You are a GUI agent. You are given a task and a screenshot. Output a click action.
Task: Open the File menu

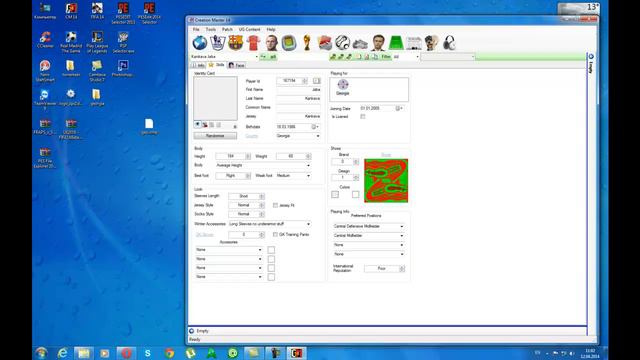[196, 29]
